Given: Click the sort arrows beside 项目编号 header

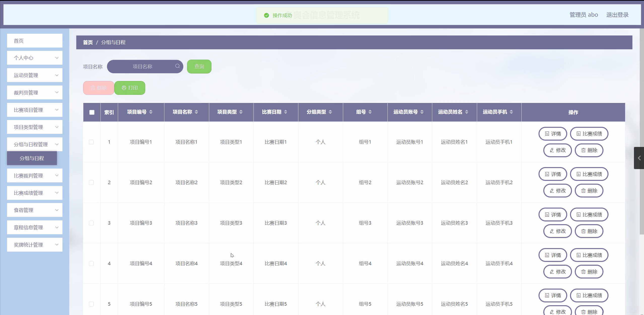Looking at the screenshot, I should pyautogui.click(x=151, y=112).
